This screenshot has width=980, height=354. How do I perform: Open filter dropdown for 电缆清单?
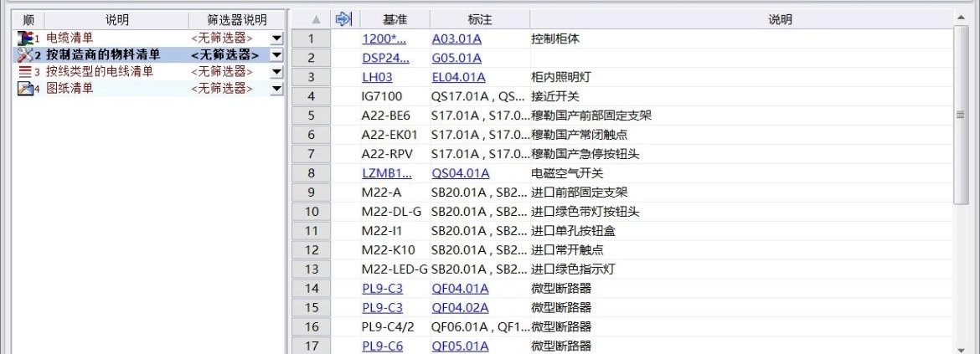coord(277,38)
